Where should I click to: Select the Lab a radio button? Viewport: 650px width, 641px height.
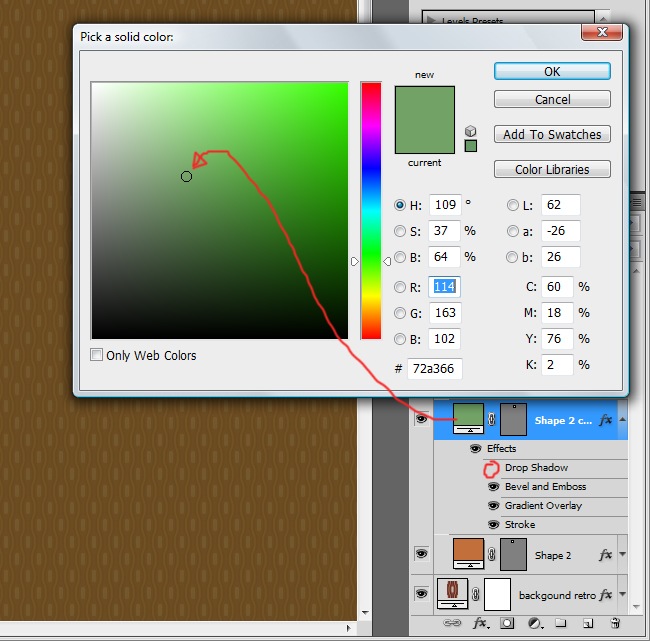pyautogui.click(x=513, y=231)
